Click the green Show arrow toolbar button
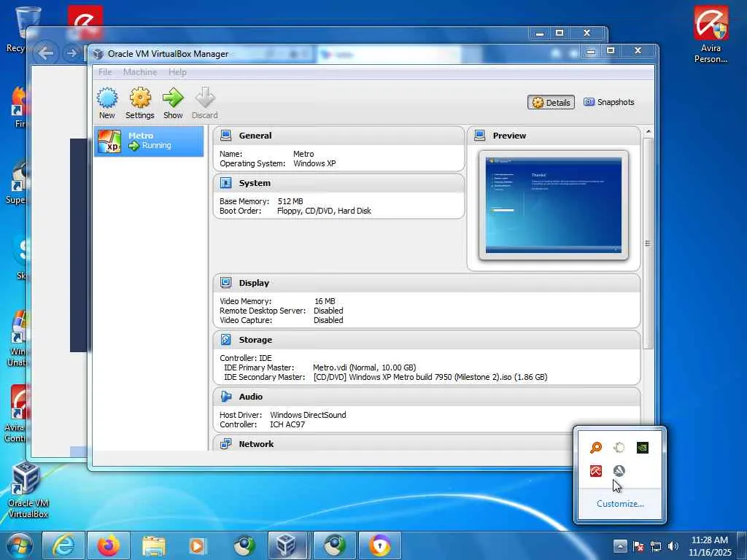The height and width of the screenshot is (560, 747). [172, 103]
